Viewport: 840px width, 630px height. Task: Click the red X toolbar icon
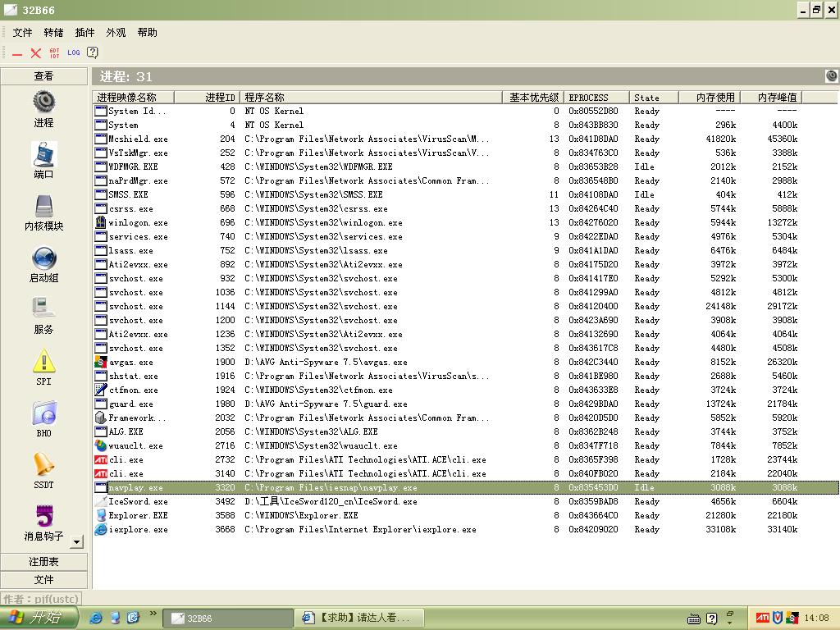click(x=35, y=52)
